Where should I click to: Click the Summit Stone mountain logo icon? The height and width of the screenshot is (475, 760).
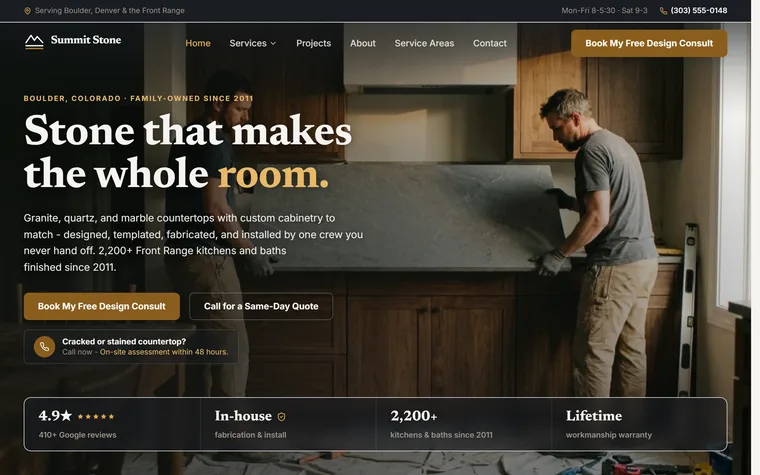[x=34, y=42]
